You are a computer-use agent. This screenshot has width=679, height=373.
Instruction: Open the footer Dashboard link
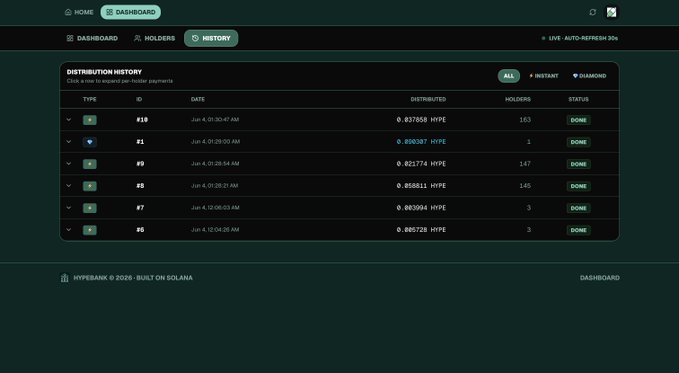tap(600, 278)
